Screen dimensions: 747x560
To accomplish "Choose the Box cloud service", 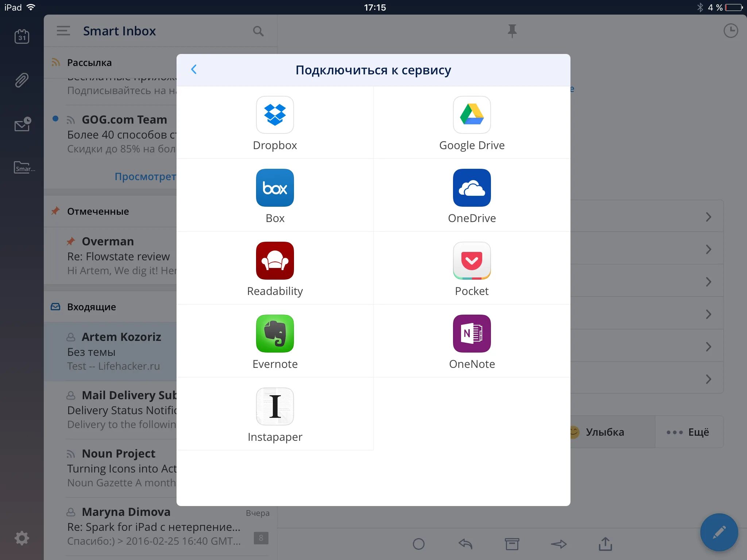I will click(x=275, y=195).
